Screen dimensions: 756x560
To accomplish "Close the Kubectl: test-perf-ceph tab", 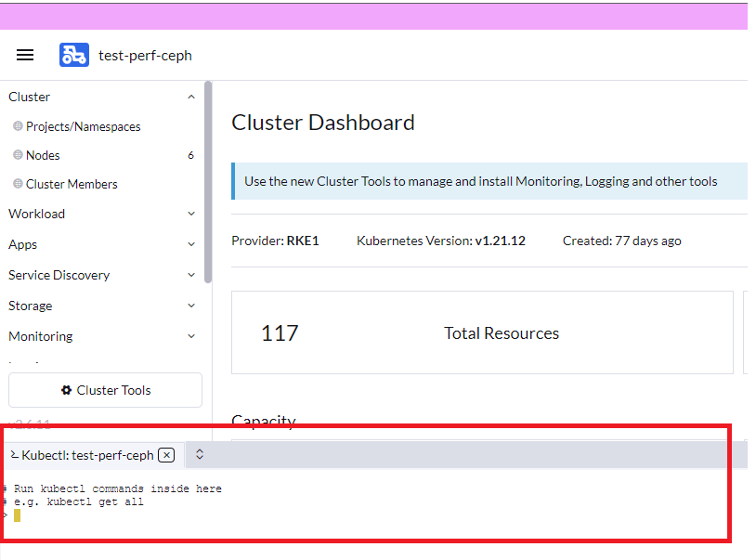I will [166, 455].
